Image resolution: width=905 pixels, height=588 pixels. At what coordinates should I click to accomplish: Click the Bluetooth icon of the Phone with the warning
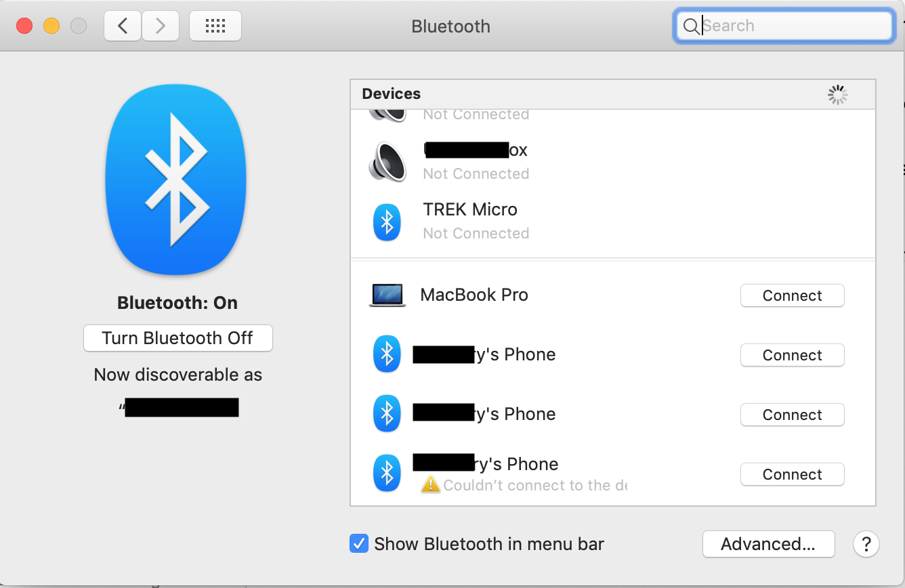coord(387,474)
